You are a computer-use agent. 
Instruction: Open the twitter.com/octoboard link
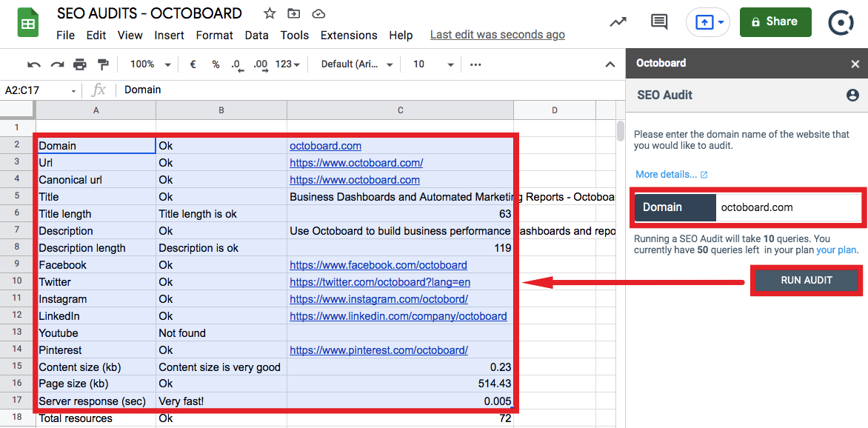click(x=380, y=282)
